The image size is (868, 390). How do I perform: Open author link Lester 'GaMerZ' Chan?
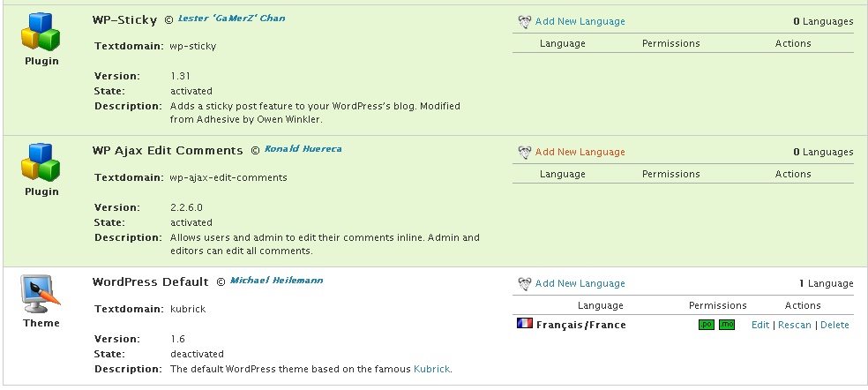coord(231,18)
